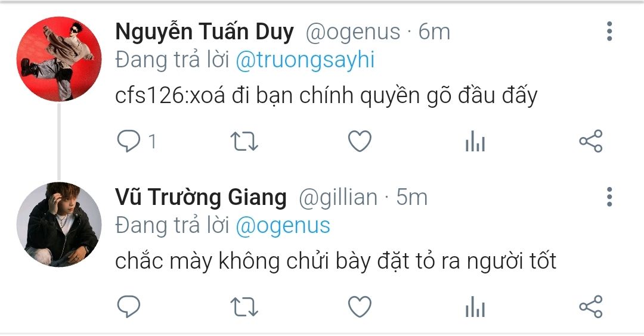
Task: Open the Vũ Trường Giang display name
Action: click(x=201, y=197)
